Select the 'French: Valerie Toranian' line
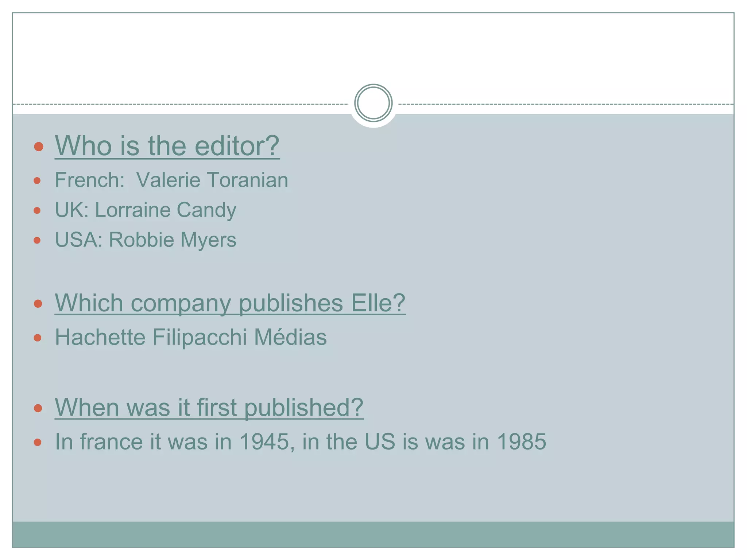Image resolution: width=747 pixels, height=560 pixels. 171,180
